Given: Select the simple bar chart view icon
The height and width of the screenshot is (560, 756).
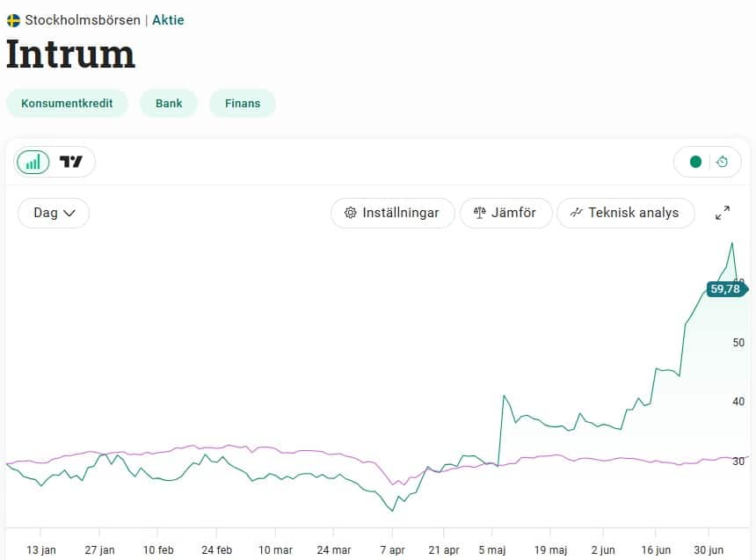Looking at the screenshot, I should tap(33, 162).
